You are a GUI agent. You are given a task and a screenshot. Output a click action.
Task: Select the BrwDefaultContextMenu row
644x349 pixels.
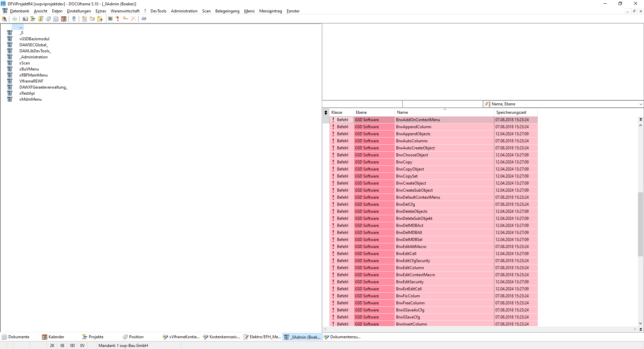[433, 197]
